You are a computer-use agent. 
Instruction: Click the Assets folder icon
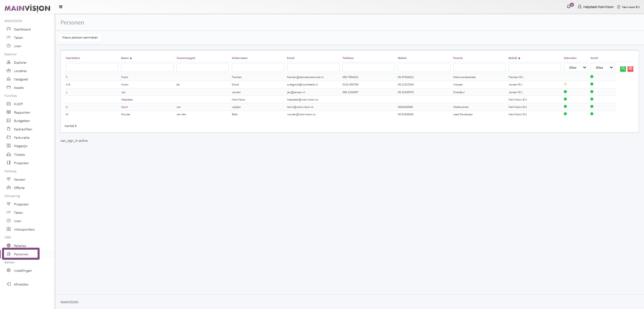(9, 87)
